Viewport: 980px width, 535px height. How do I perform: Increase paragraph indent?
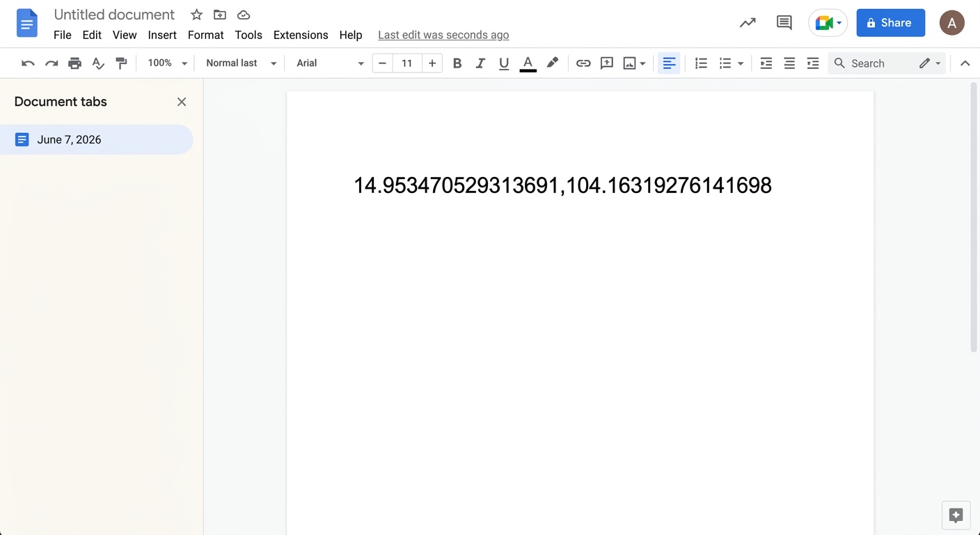[813, 63]
